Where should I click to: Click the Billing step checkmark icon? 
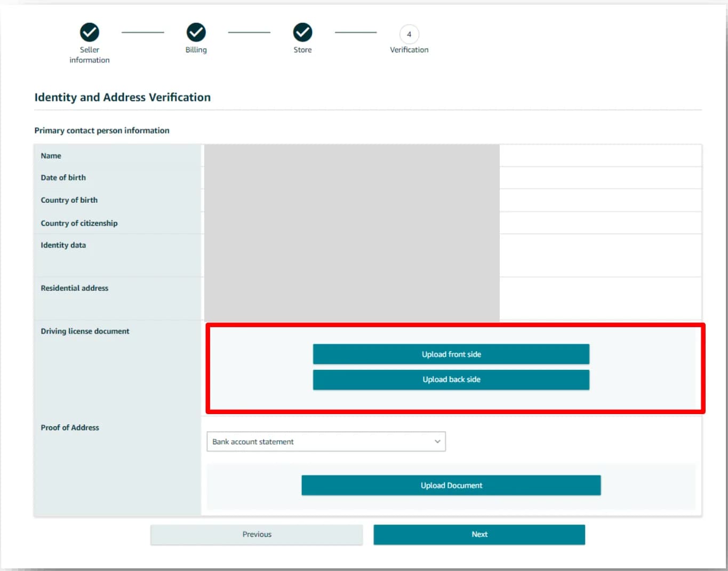(x=196, y=33)
